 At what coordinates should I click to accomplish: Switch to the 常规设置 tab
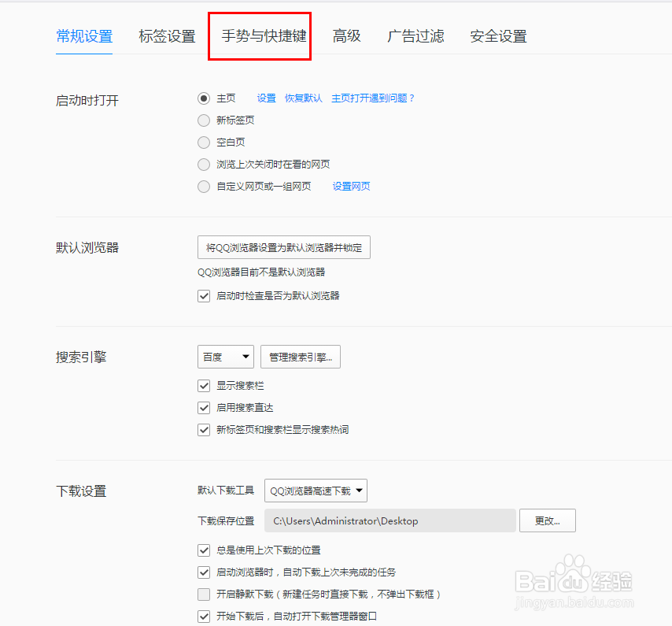point(84,36)
